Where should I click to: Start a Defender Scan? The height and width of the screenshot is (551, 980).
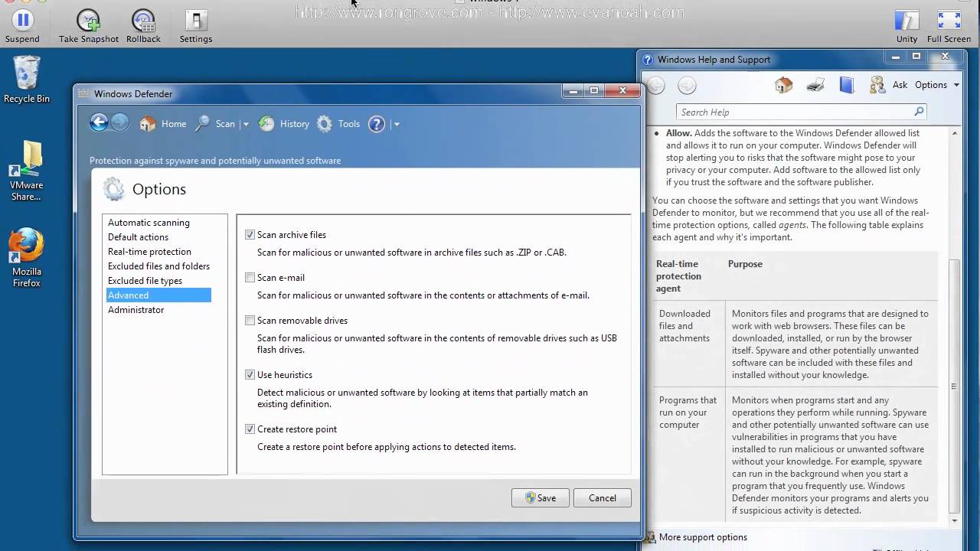pyautogui.click(x=215, y=124)
